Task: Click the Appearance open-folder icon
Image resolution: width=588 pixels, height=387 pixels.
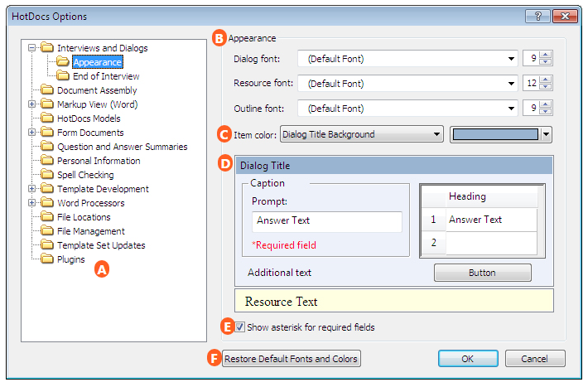Action: 63,61
